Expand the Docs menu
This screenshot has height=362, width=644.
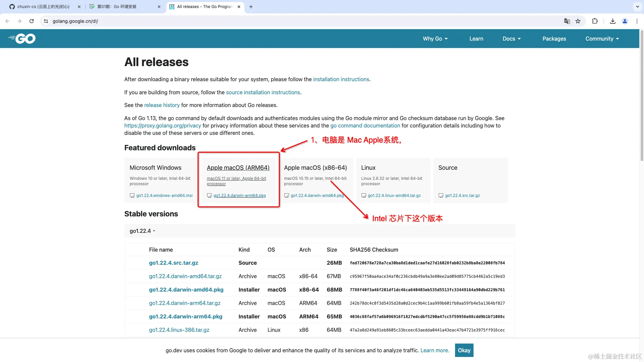tap(512, 39)
